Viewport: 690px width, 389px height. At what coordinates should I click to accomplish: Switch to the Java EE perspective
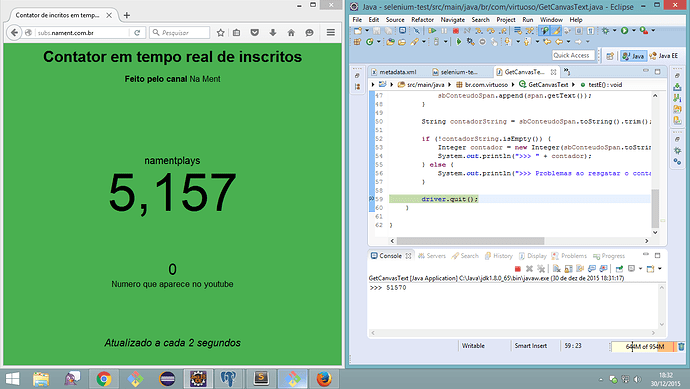click(664, 56)
